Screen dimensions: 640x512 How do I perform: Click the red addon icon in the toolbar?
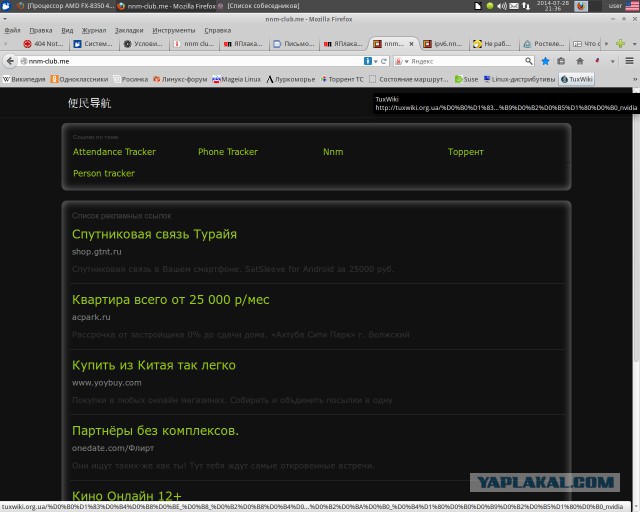597,61
